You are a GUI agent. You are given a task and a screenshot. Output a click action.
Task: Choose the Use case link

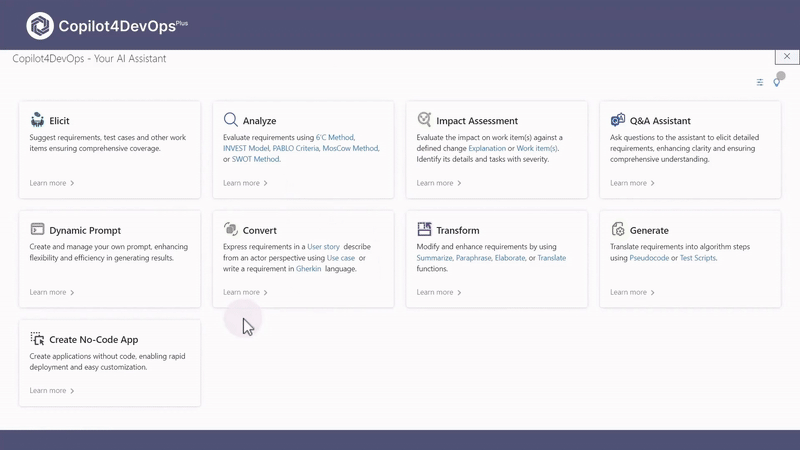click(341, 258)
